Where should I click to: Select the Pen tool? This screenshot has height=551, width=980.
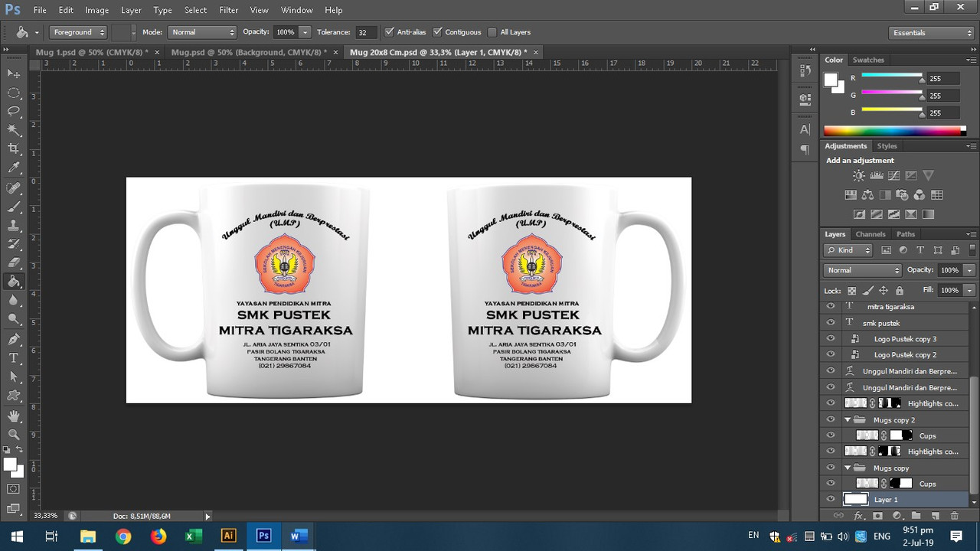pos(14,339)
